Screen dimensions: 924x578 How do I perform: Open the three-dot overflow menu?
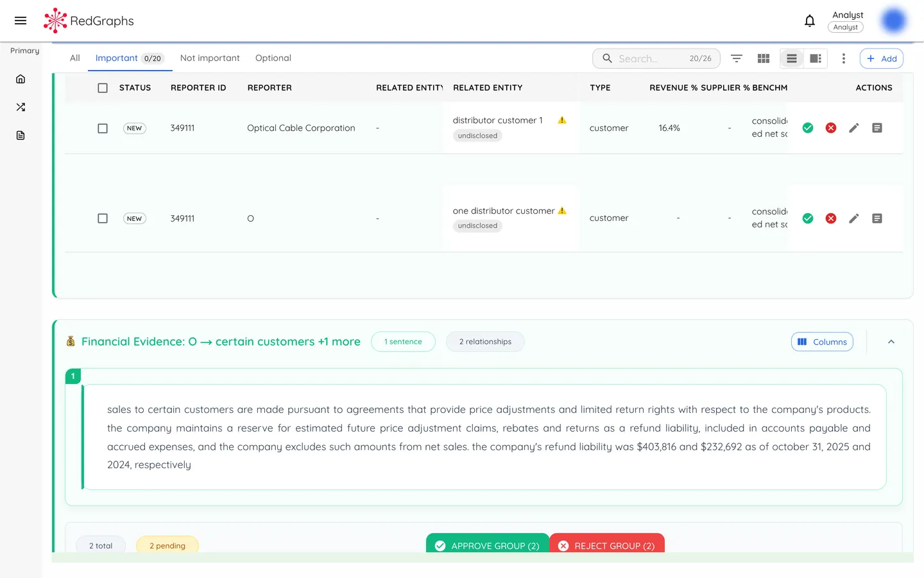click(844, 58)
